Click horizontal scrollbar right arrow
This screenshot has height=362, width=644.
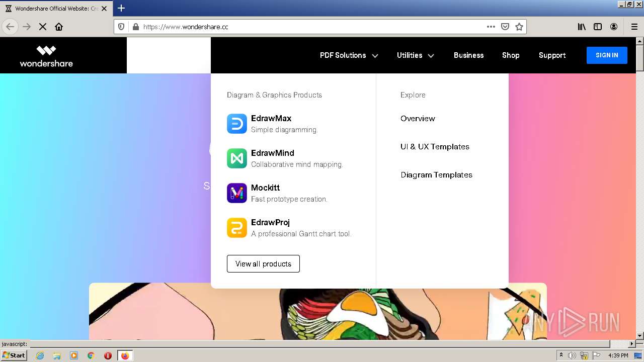click(x=632, y=344)
